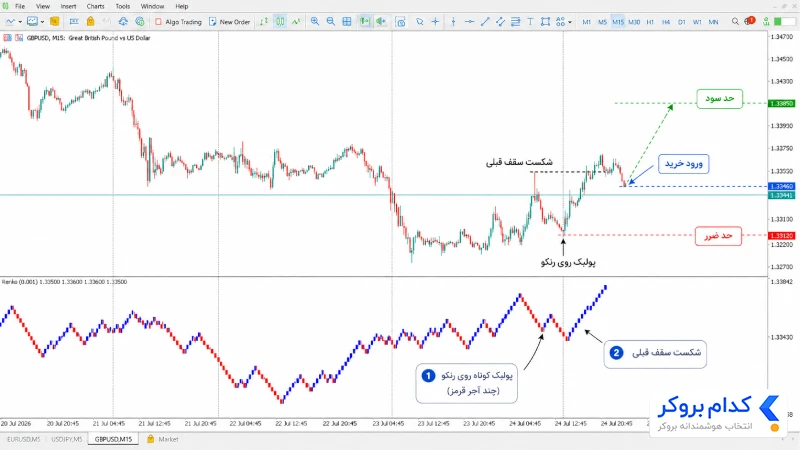Click the second icon beside GBPUSD title
The width and height of the screenshot is (800, 450).
click(x=19, y=38)
